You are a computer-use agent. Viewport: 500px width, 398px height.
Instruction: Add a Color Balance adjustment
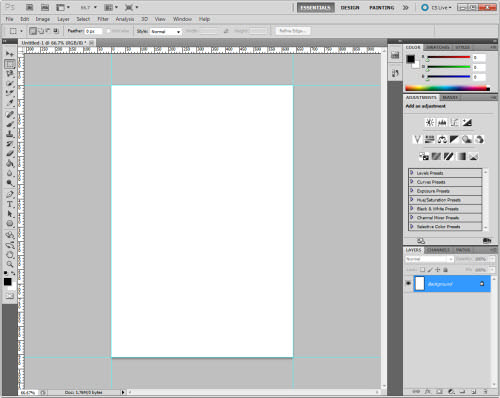442,139
